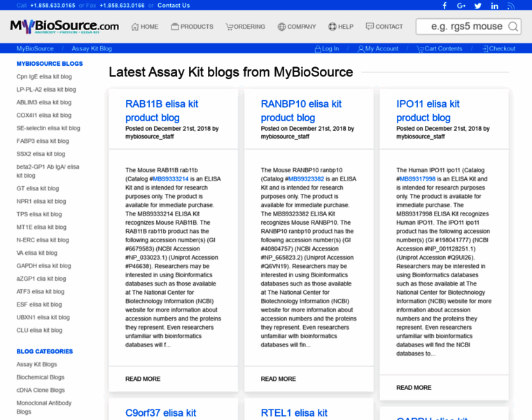Open RTEL1 elisa kit post title

pyautogui.click(x=294, y=413)
